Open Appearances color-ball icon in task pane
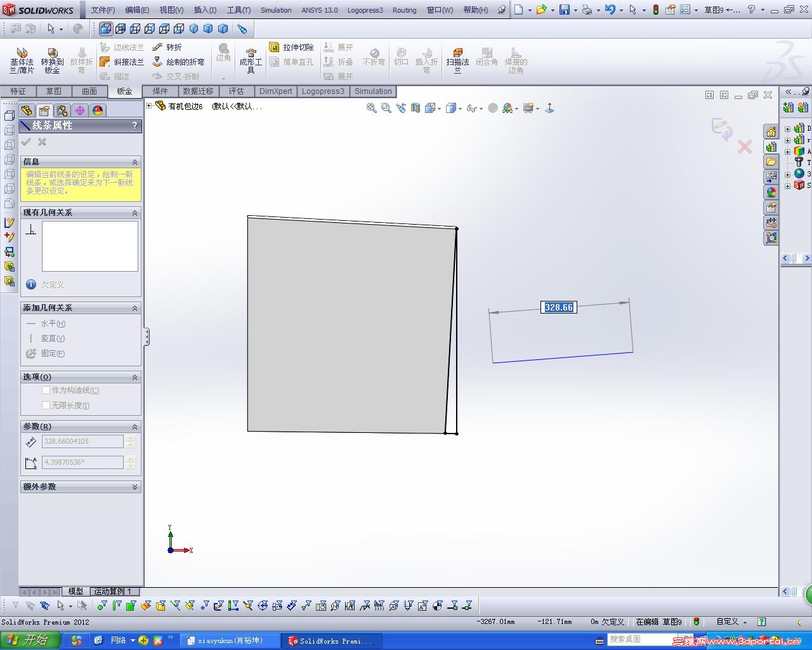The height and width of the screenshot is (650, 812). pos(771,192)
